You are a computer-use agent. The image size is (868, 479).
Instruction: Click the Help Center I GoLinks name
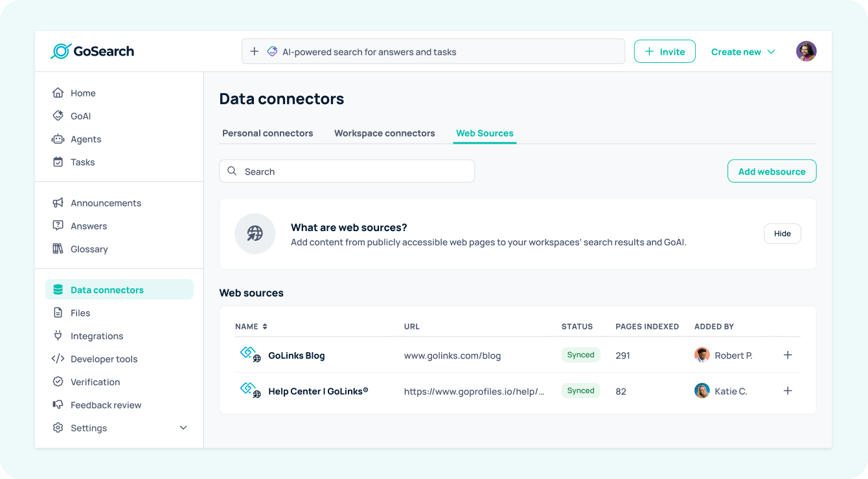[318, 391]
